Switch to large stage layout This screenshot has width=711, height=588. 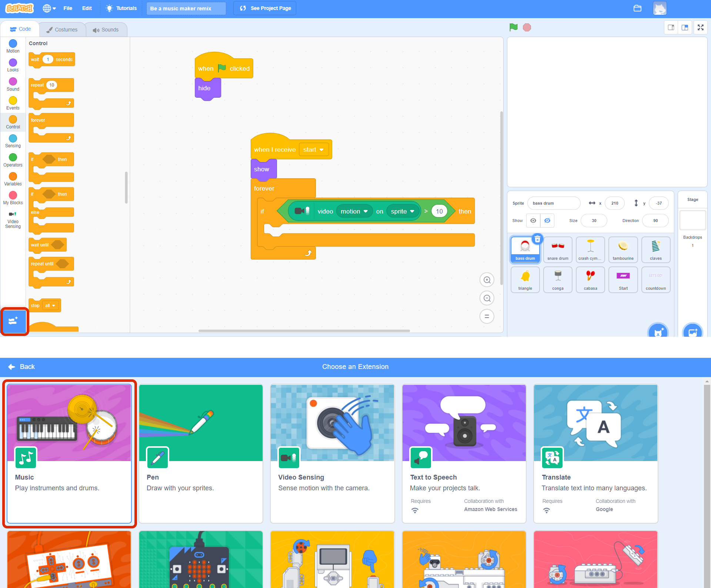(x=685, y=27)
